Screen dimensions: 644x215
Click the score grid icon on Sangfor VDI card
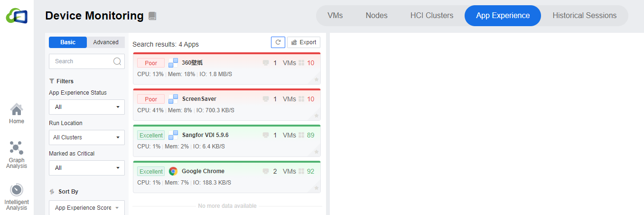[301, 135]
